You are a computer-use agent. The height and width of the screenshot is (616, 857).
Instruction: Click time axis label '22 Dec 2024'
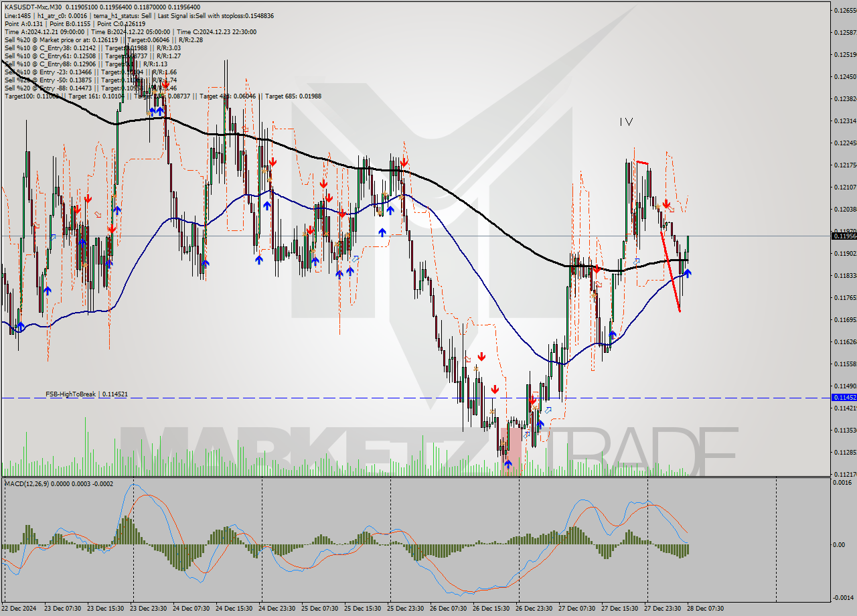pyautogui.click(x=20, y=608)
